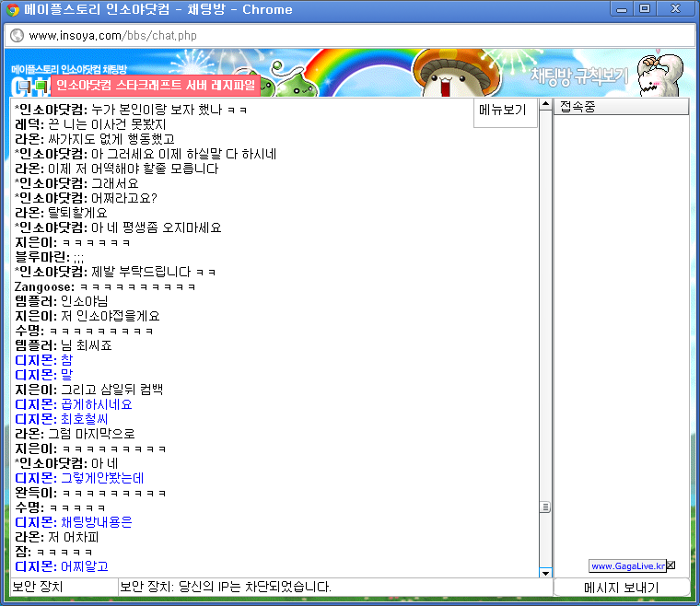Select the 접속중 users list header
The image size is (700, 606).
pos(621,107)
